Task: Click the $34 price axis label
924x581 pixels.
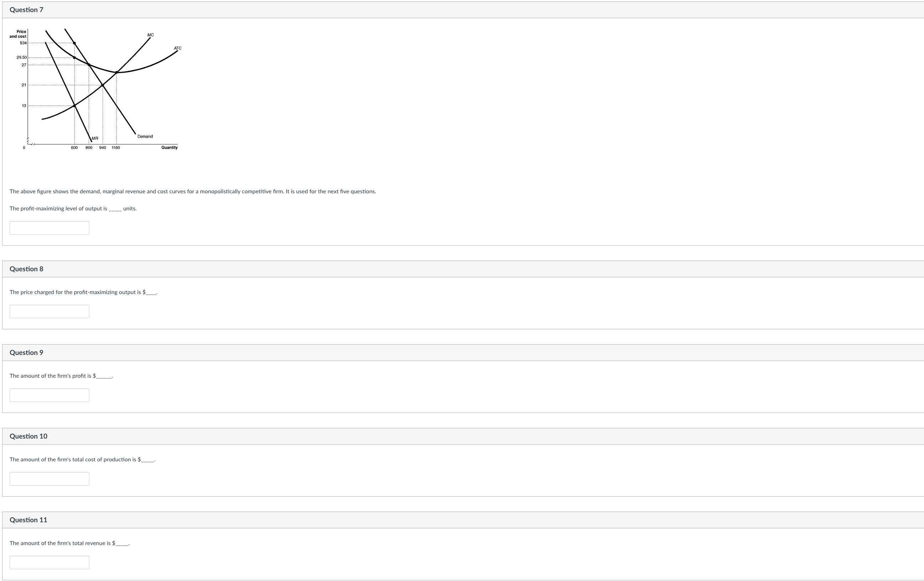Action: (x=23, y=43)
